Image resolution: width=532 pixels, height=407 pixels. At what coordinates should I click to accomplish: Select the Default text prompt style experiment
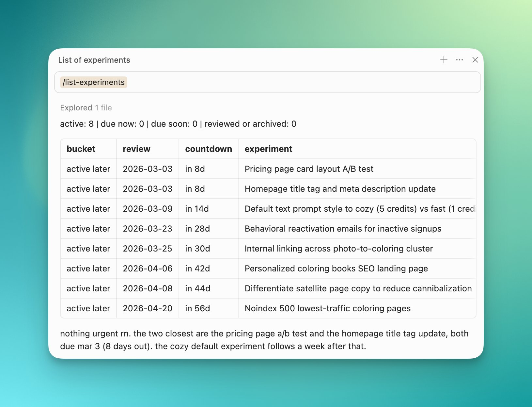click(359, 209)
